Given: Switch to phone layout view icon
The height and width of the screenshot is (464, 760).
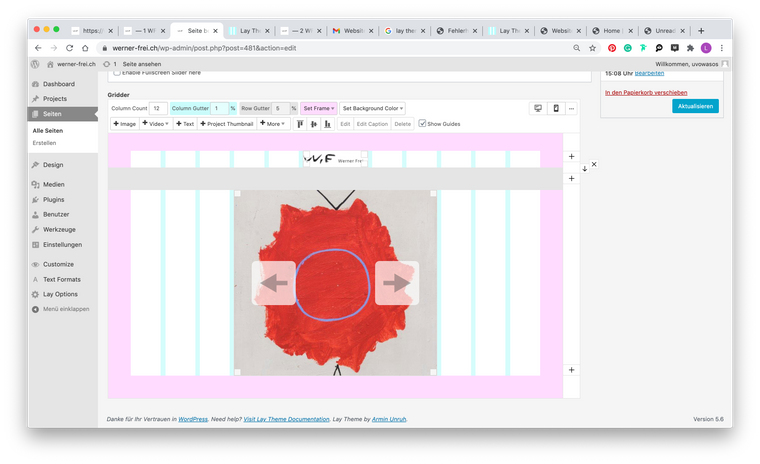Looking at the screenshot, I should click(556, 108).
